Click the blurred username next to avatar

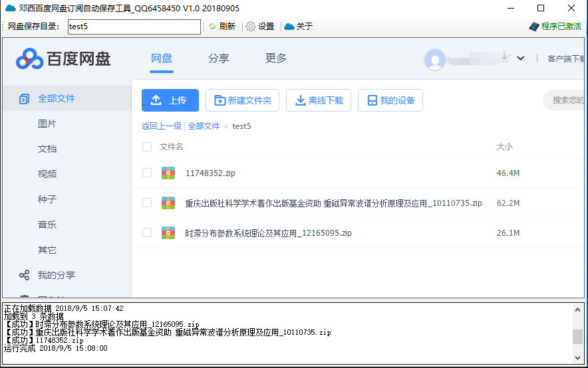coord(473,58)
